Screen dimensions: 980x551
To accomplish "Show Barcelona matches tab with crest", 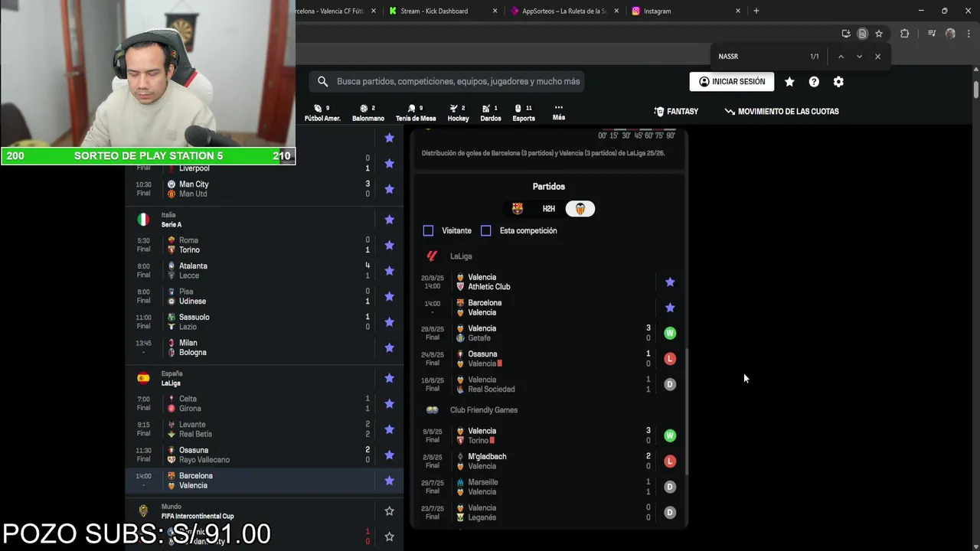I will pos(518,208).
